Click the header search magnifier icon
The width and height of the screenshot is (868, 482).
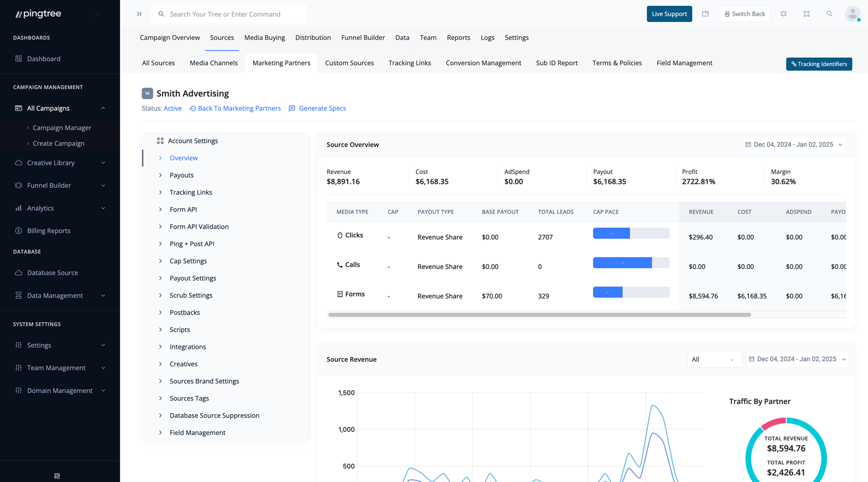coord(829,14)
